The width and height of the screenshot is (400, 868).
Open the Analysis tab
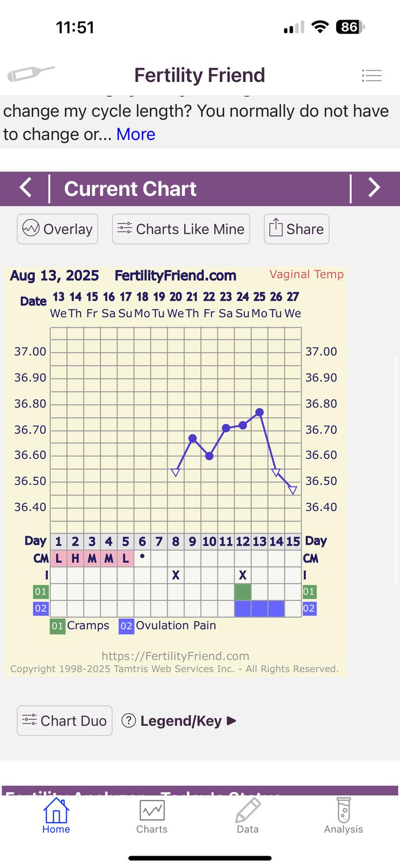343,816
